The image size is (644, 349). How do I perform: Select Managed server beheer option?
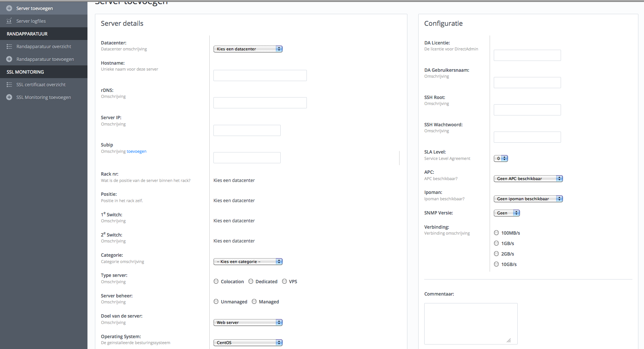(x=254, y=302)
